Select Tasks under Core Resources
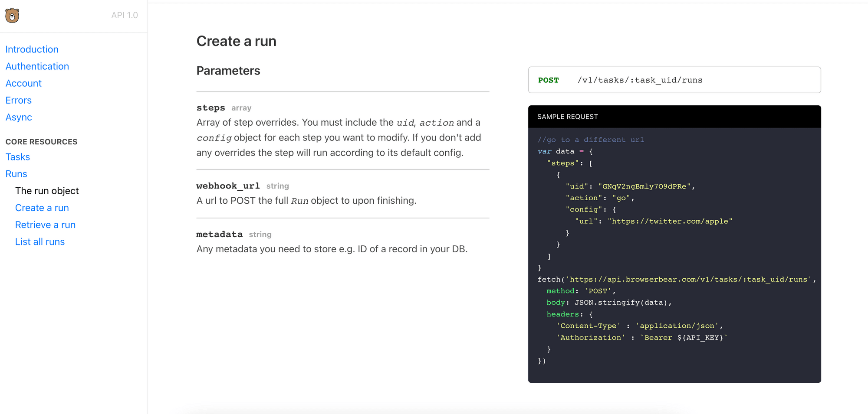The image size is (868, 414). 18,157
